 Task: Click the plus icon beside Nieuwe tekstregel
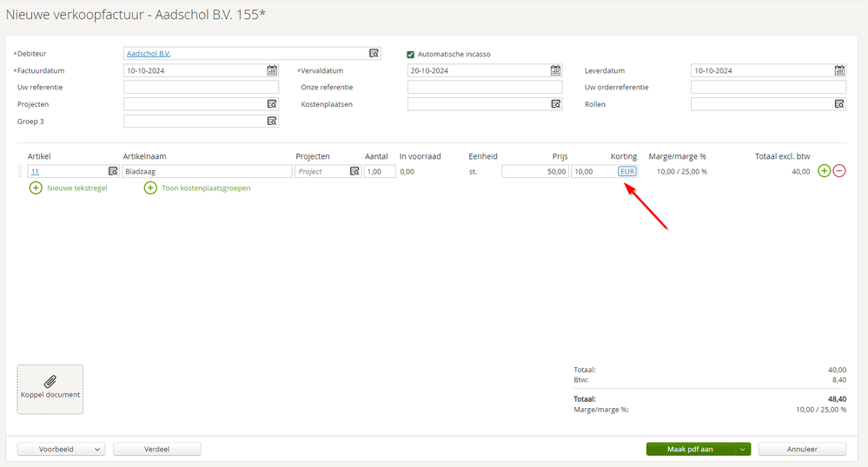(36, 188)
